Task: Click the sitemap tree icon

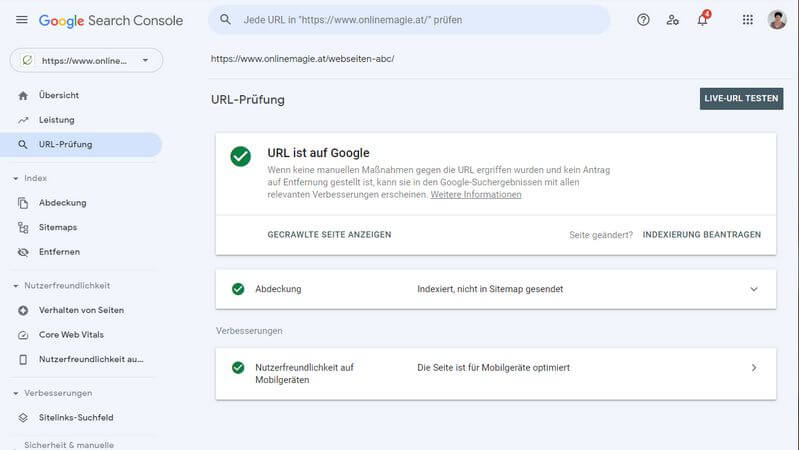Action: tap(23, 227)
